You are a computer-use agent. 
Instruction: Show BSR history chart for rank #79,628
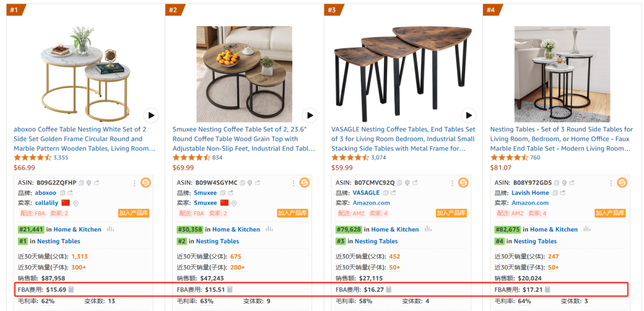pyautogui.click(x=428, y=229)
